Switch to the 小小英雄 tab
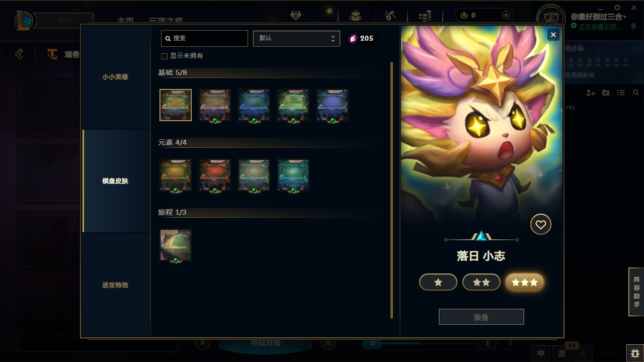Image resolution: width=644 pixels, height=362 pixels. coord(116,77)
